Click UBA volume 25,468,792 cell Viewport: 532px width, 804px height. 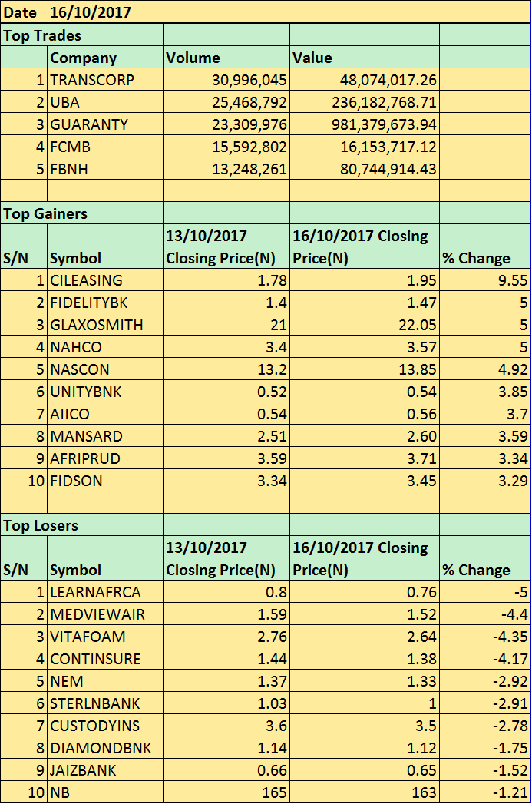pos(226,102)
